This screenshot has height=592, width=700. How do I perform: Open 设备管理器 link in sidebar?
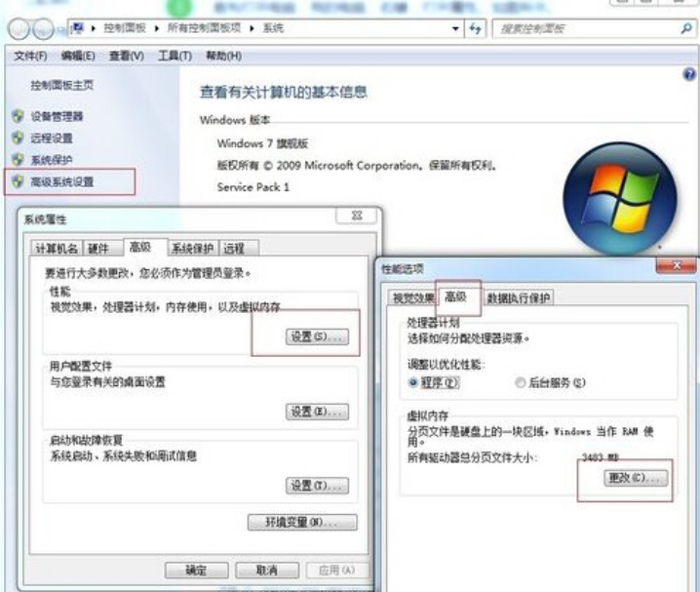(57, 116)
